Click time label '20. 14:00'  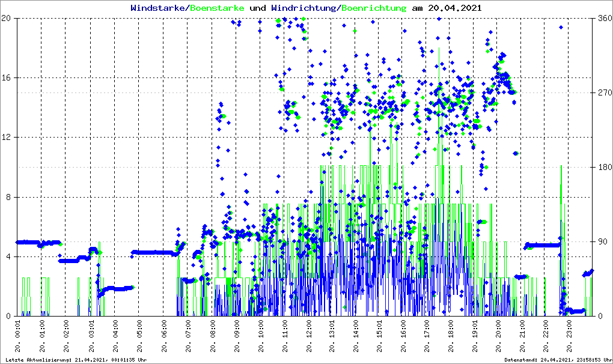pos(355,336)
